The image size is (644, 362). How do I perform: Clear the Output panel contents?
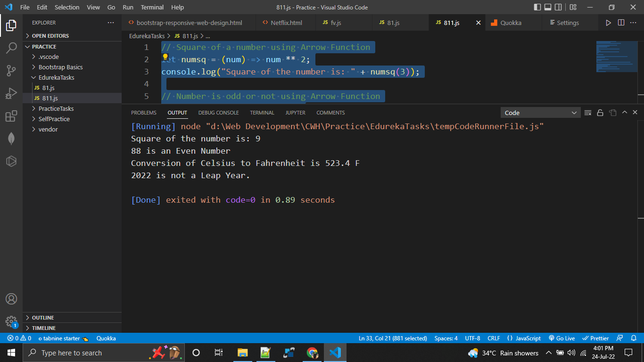pos(588,113)
